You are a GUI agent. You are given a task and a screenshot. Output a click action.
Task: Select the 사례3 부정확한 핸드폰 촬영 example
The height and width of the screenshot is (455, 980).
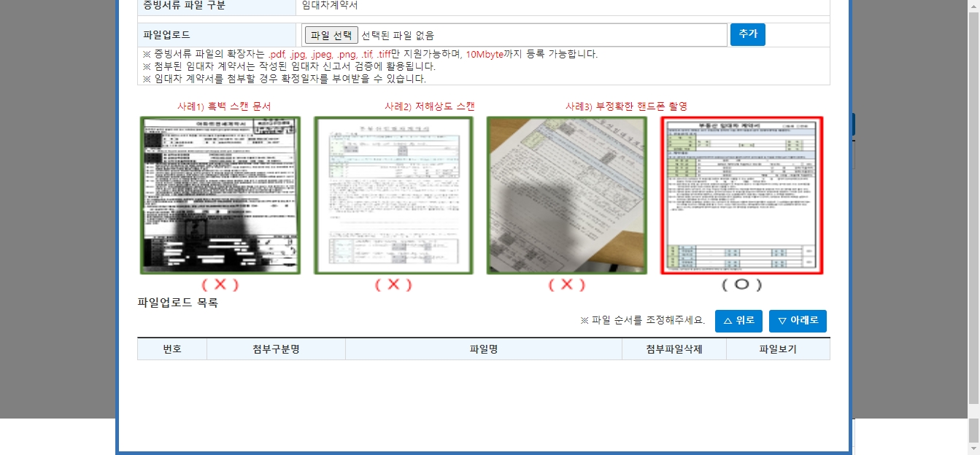566,195
